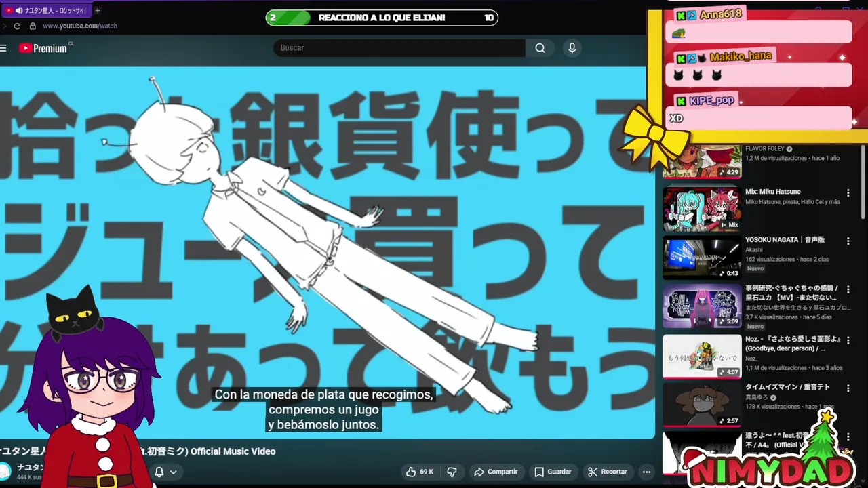868x488 pixels.
Task: Reload the page with browser refresh icon
Action: pos(17,26)
